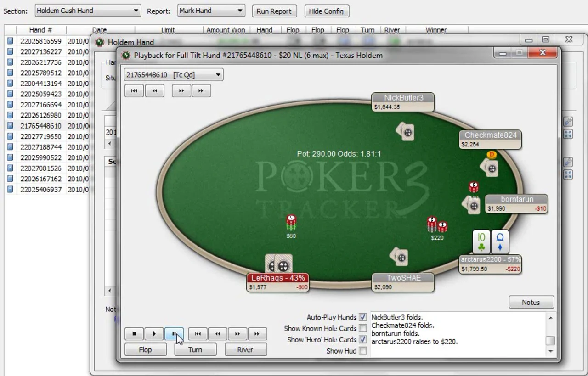The width and height of the screenshot is (588, 376).
Task: Select LeRhaqs player nameplate
Action: coord(277,282)
